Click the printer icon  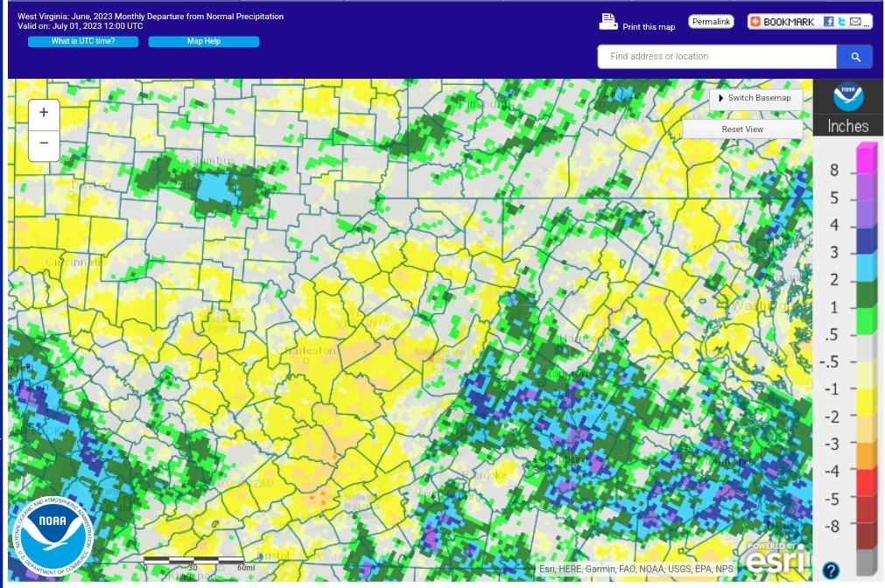608,22
